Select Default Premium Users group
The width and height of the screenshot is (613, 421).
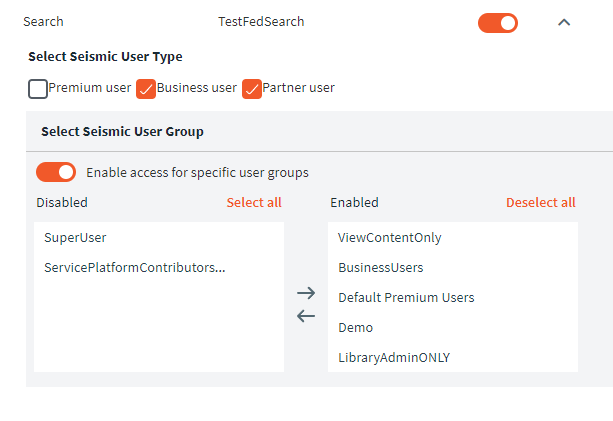pos(406,297)
